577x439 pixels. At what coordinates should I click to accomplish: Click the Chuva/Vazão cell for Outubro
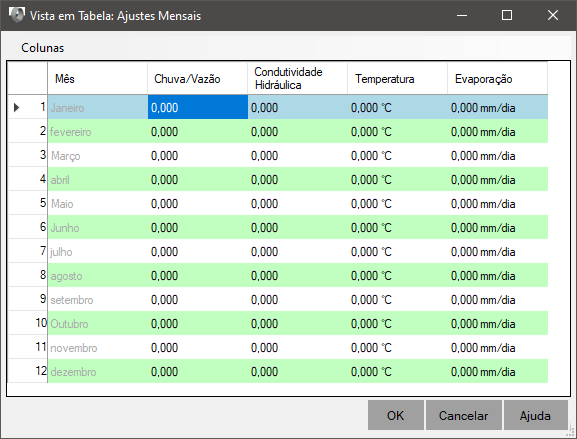198,323
